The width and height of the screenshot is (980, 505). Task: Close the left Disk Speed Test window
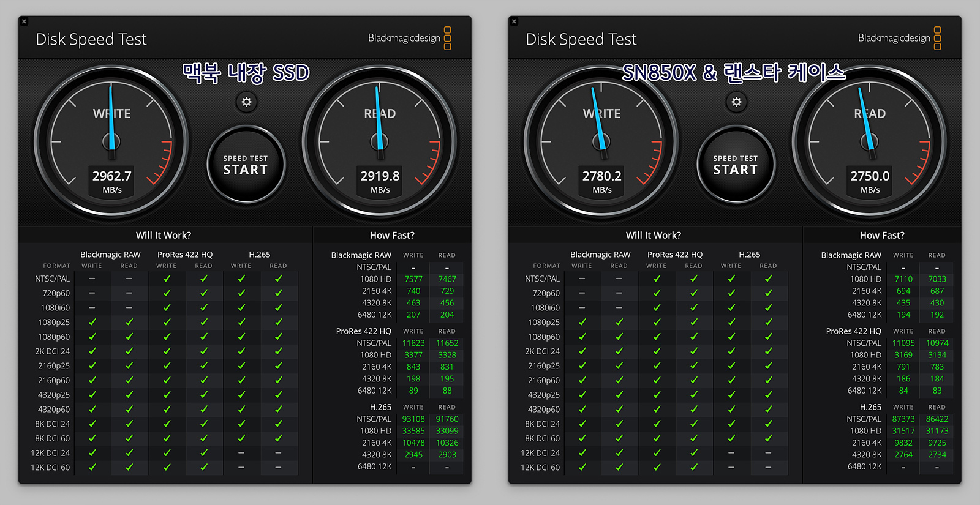click(x=24, y=21)
